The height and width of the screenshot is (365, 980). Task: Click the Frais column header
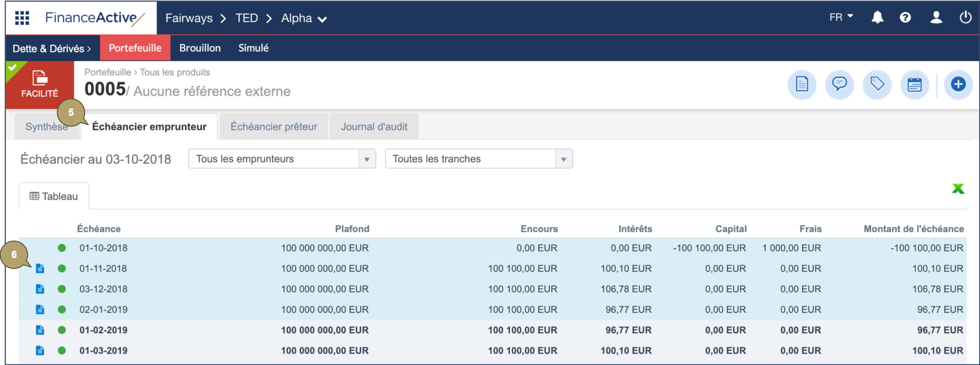(x=810, y=229)
